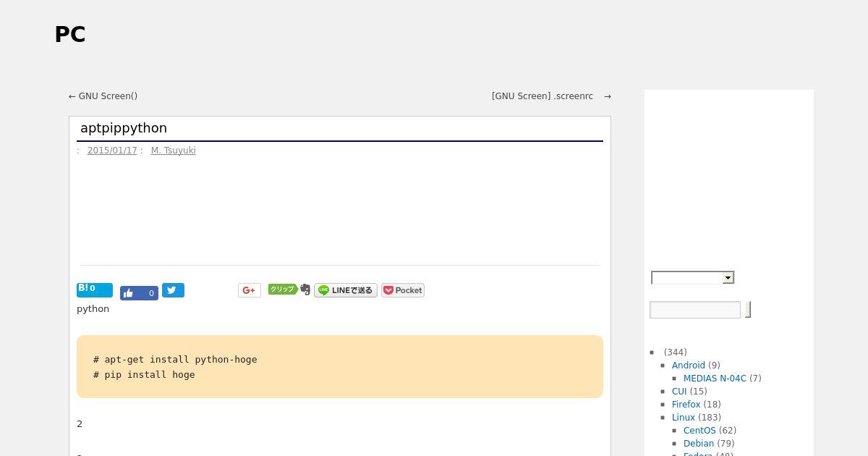Open the PC site title link

(70, 35)
